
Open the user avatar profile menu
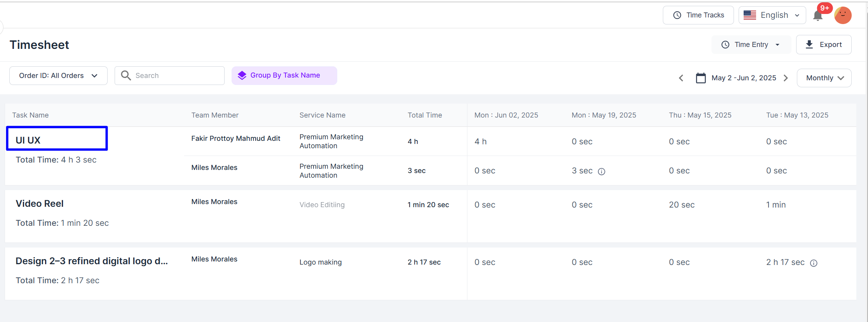(843, 16)
